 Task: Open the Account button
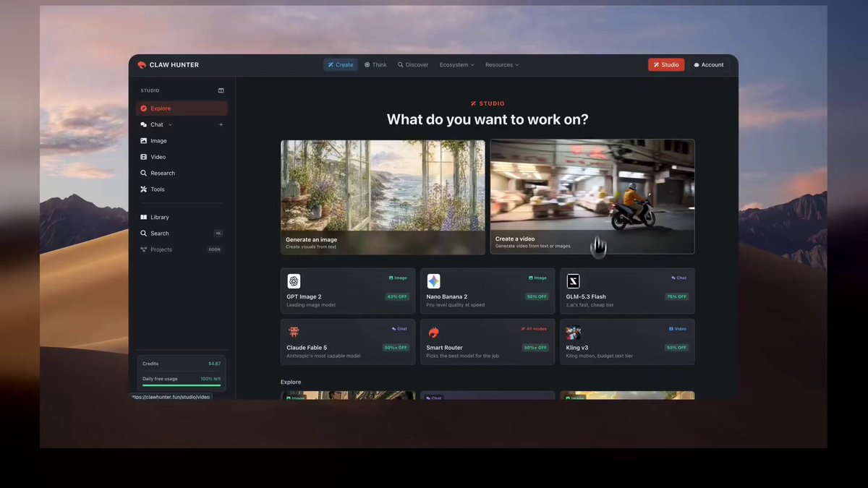(709, 65)
